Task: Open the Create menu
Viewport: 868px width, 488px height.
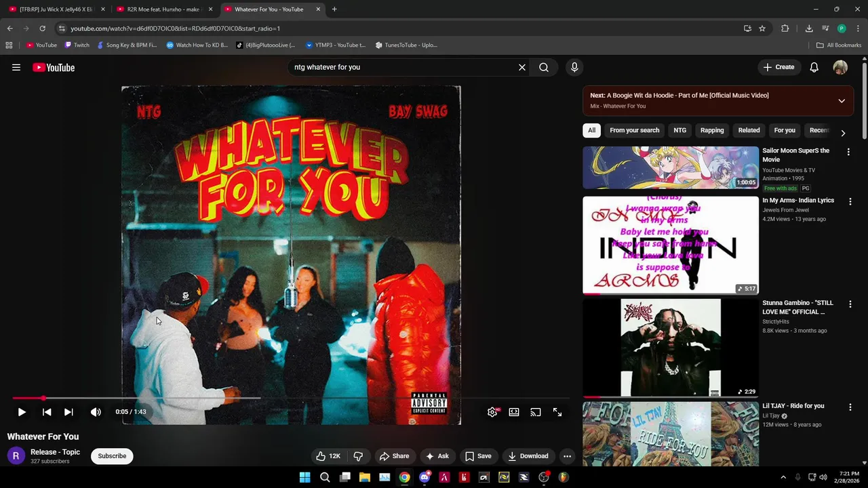Action: tap(778, 67)
